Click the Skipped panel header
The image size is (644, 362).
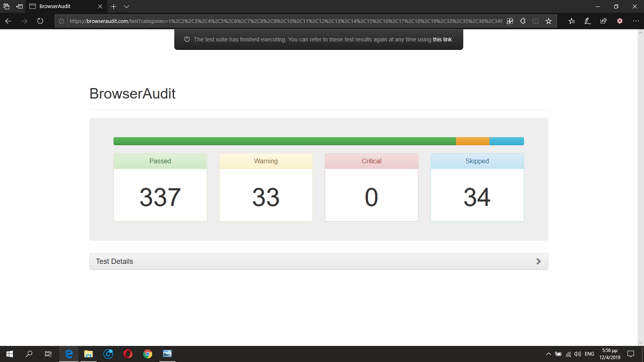pyautogui.click(x=477, y=161)
